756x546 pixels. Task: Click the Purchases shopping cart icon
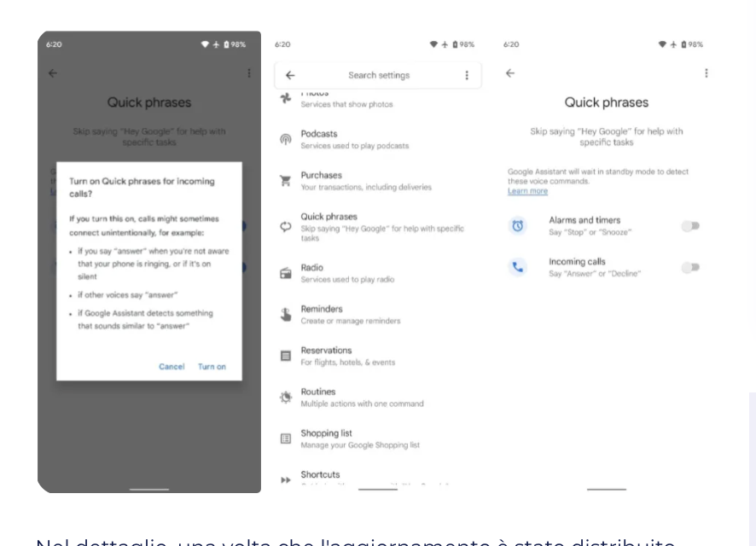287,181
